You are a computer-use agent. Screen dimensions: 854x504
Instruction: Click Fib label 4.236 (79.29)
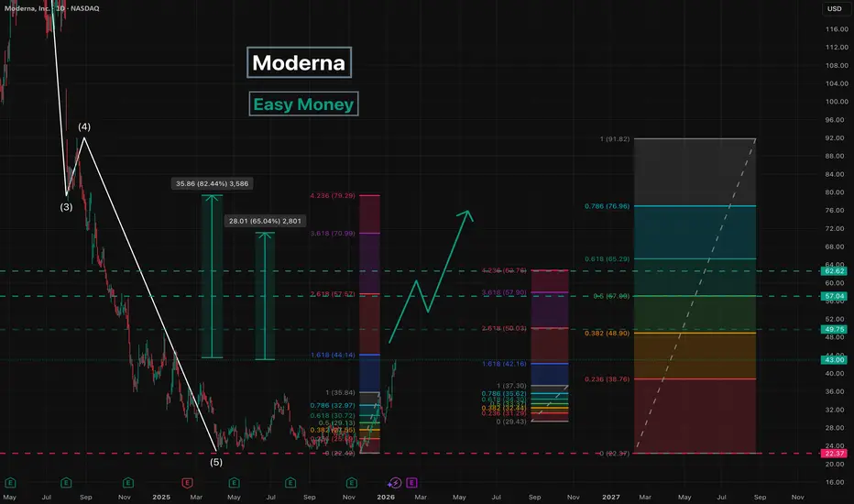tap(333, 195)
